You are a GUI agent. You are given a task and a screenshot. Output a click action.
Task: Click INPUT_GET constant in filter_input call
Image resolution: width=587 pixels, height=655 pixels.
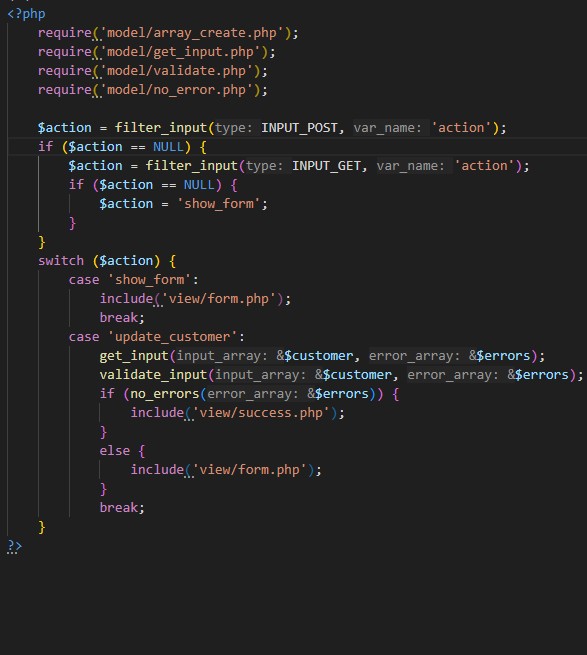326,165
